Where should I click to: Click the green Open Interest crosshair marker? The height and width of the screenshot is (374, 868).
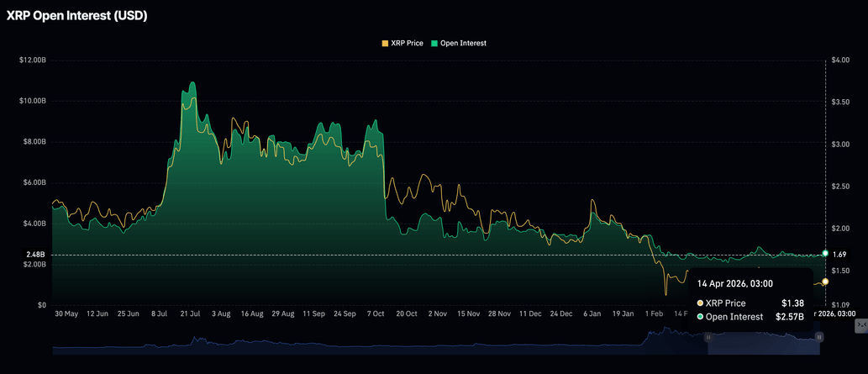[825, 253]
